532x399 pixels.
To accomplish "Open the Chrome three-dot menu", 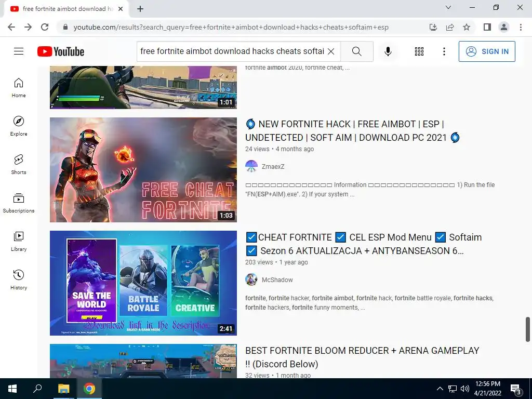I will tap(521, 27).
